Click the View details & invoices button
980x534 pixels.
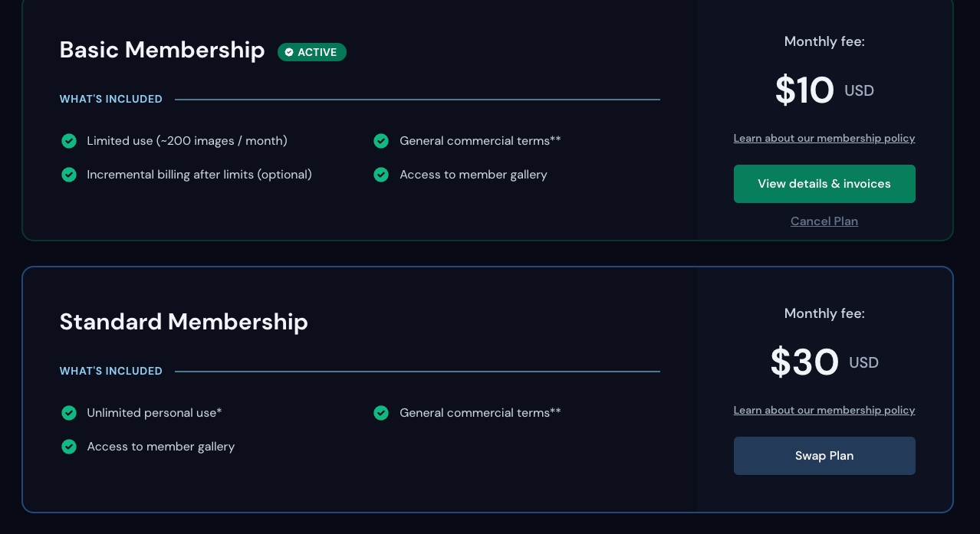(824, 184)
